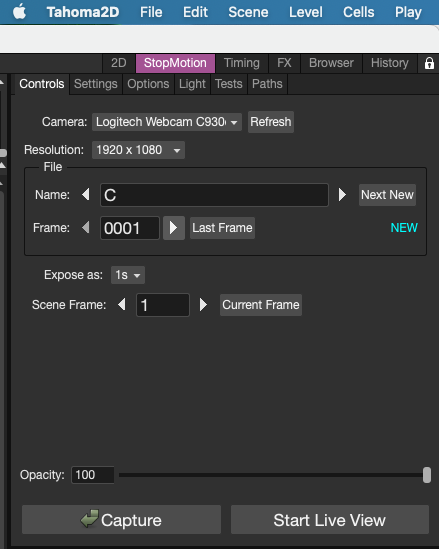This screenshot has height=549, width=439.
Task: Open the Tests tab
Action: coord(229,84)
